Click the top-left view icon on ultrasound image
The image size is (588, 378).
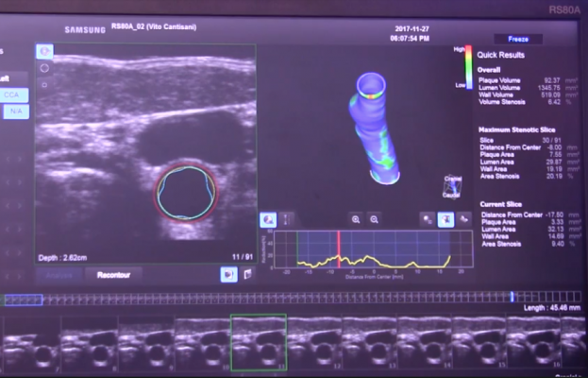43,51
